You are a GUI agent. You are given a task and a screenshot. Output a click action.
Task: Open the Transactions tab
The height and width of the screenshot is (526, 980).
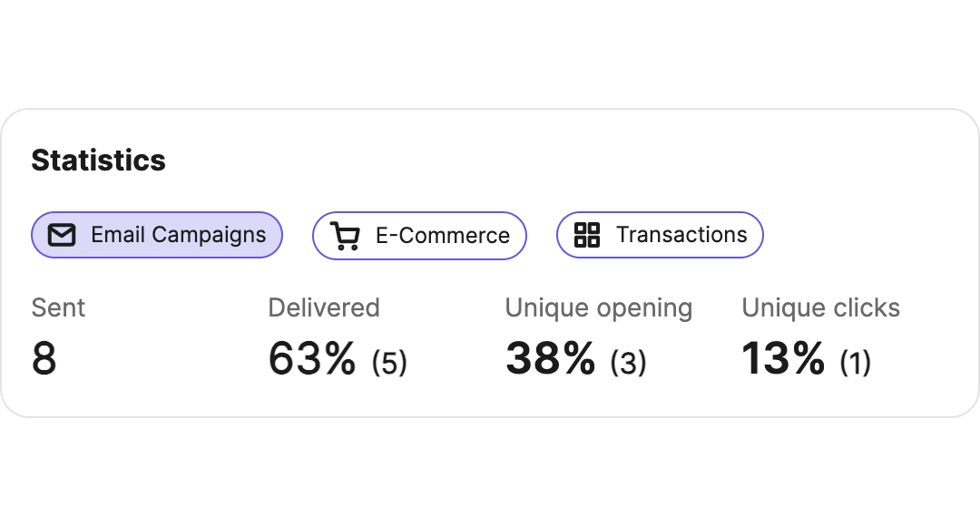660,235
